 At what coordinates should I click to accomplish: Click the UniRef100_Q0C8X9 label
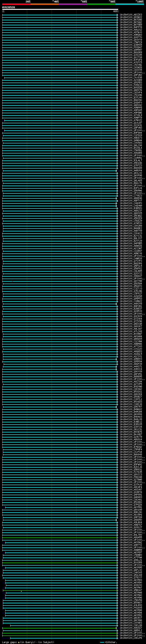click(x=131, y=316)
